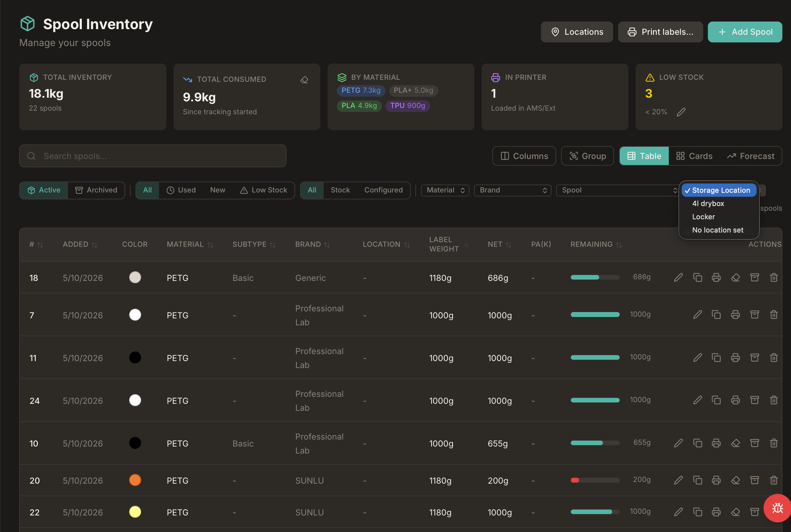Image resolution: width=791 pixels, height=532 pixels.
Task: Duplicate spool 24
Action: click(716, 400)
